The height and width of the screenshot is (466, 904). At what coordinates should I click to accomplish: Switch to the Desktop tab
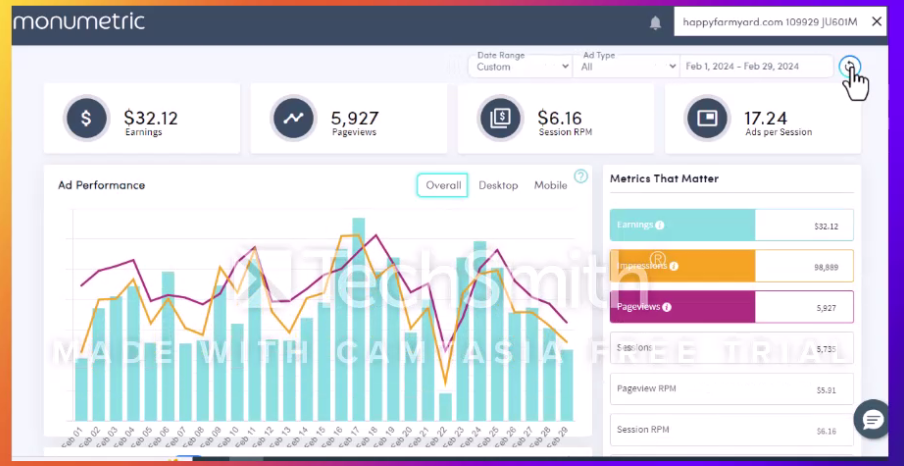pyautogui.click(x=498, y=185)
